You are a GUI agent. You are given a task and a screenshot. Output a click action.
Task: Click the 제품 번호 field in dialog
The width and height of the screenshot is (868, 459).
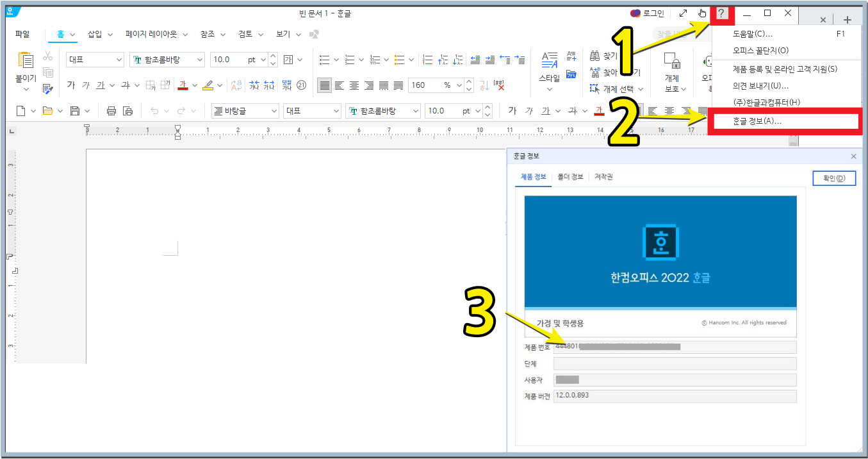675,347
